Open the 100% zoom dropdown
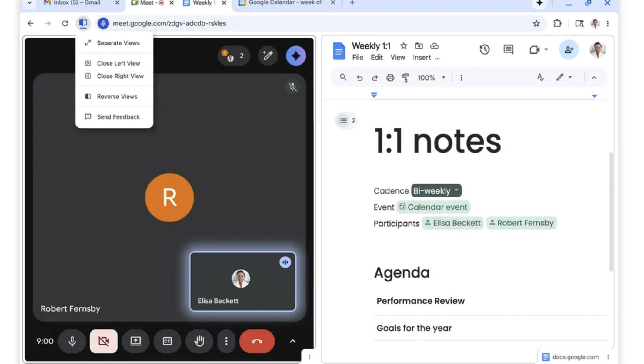 (x=431, y=78)
